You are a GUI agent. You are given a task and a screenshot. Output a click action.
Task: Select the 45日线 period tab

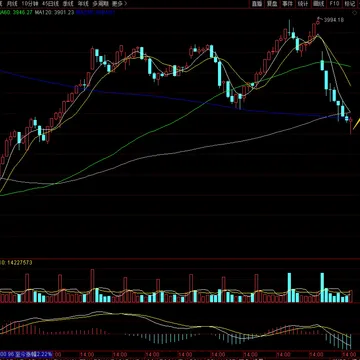[x=51, y=4]
